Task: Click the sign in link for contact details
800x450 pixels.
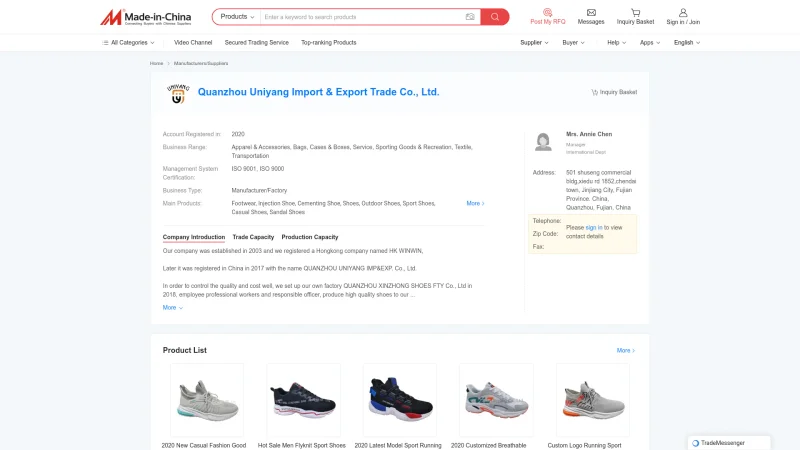Action: (x=594, y=228)
